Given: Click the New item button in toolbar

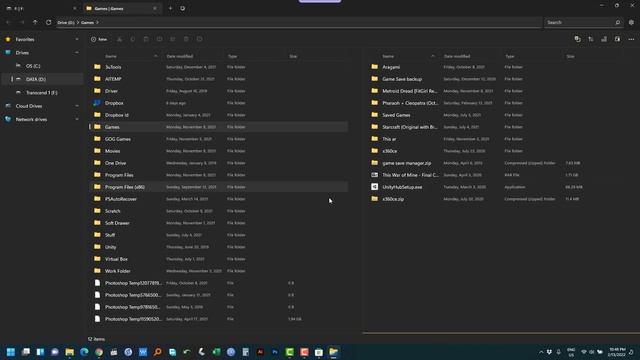Looking at the screenshot, I should coord(99,39).
